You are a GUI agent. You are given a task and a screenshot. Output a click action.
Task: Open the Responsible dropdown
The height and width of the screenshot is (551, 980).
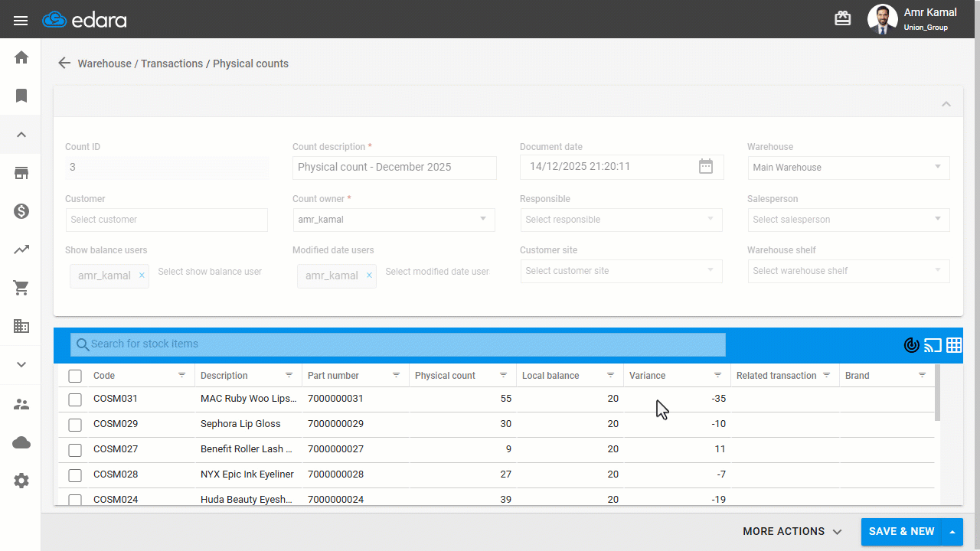(621, 220)
